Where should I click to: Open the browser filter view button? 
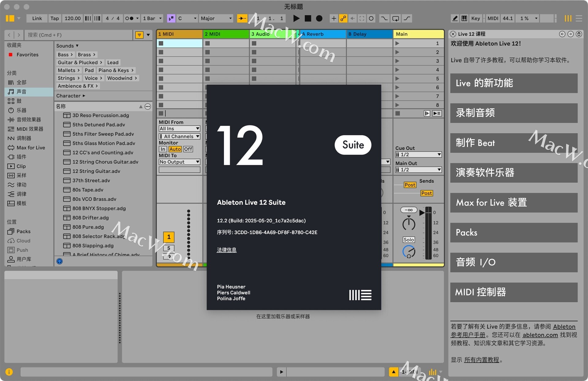(x=139, y=35)
